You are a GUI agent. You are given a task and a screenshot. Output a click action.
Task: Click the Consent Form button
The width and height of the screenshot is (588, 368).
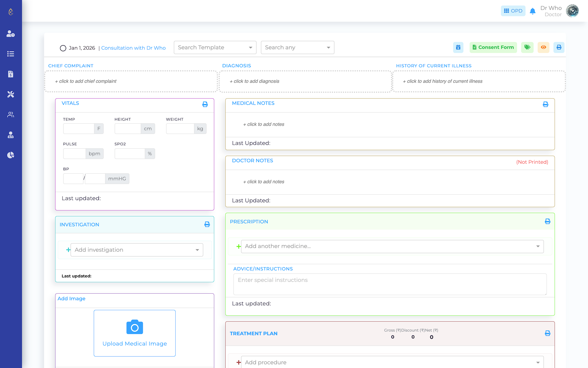pos(493,47)
